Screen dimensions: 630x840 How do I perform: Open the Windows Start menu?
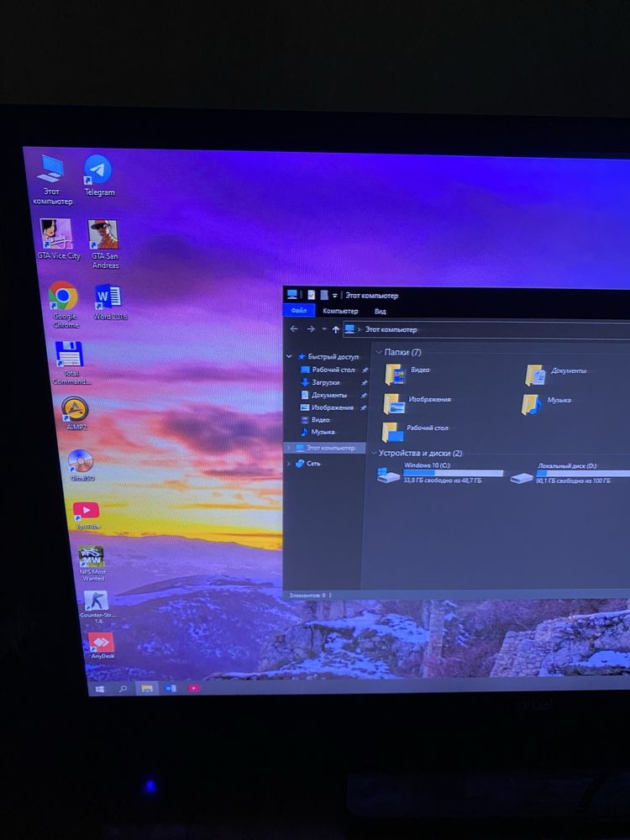(100, 689)
